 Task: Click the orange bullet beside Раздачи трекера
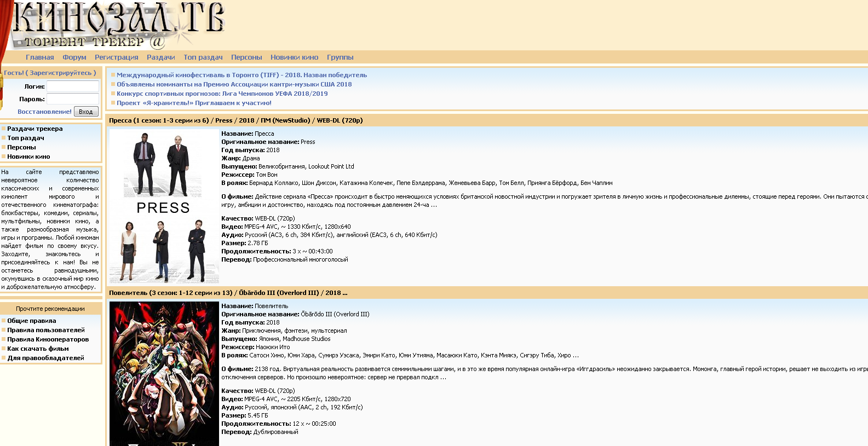pos(3,129)
